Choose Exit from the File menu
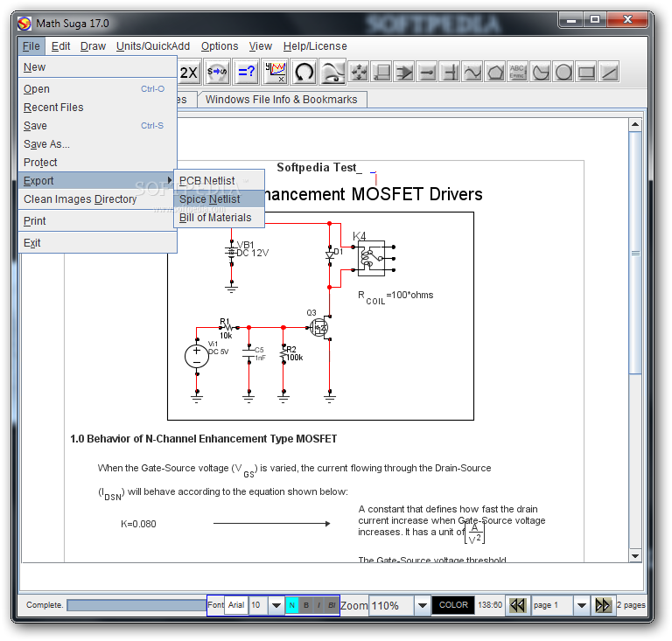The width and height of the screenshot is (672, 641). pos(97,243)
